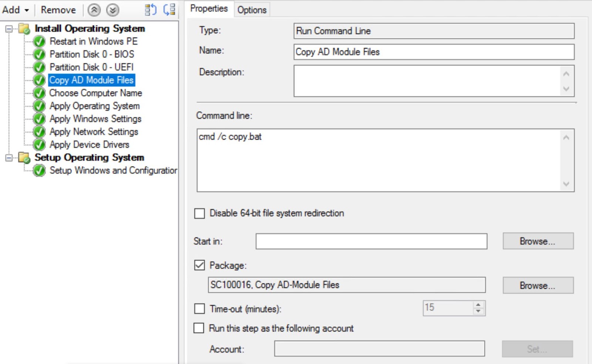This screenshot has width=592, height=364.
Task: Switch to the Options tab
Action: (x=252, y=10)
